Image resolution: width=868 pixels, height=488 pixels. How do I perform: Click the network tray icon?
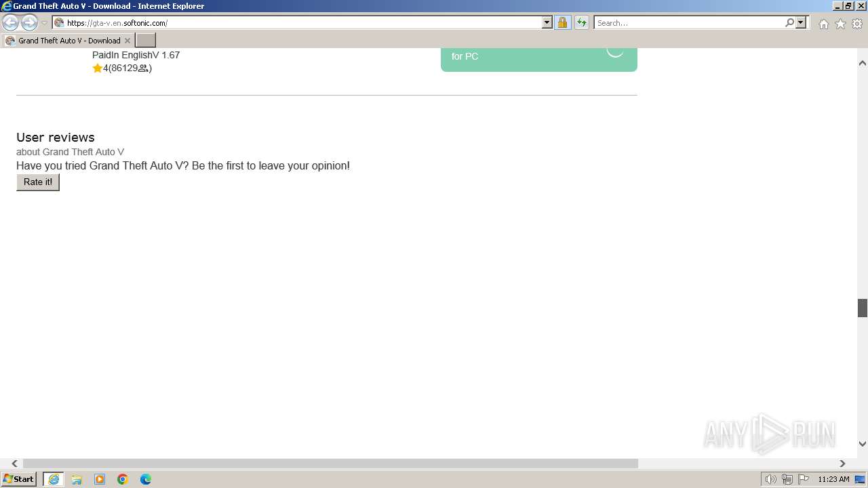787,479
